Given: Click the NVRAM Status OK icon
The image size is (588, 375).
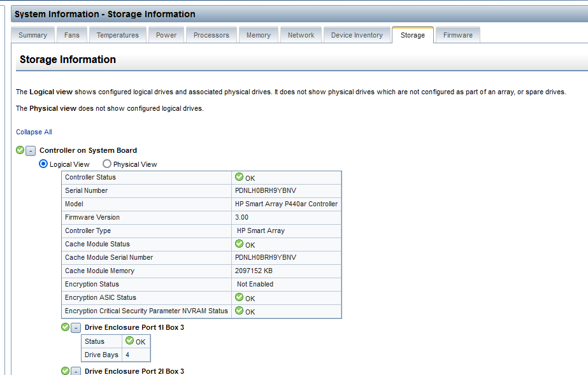Looking at the screenshot, I should pos(240,311).
